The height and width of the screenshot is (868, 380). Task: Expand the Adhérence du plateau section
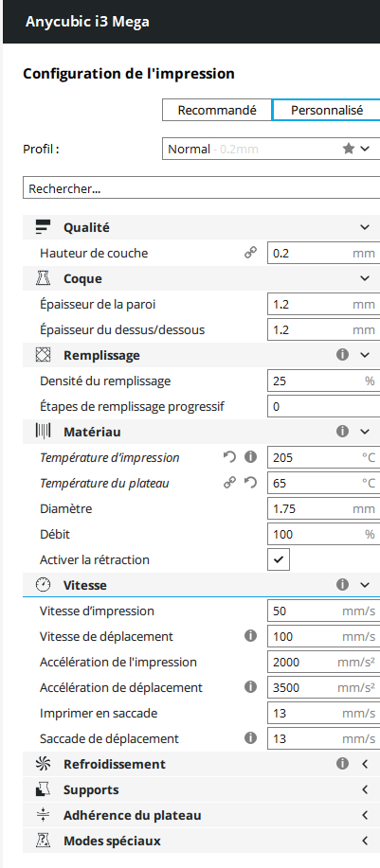(x=201, y=815)
